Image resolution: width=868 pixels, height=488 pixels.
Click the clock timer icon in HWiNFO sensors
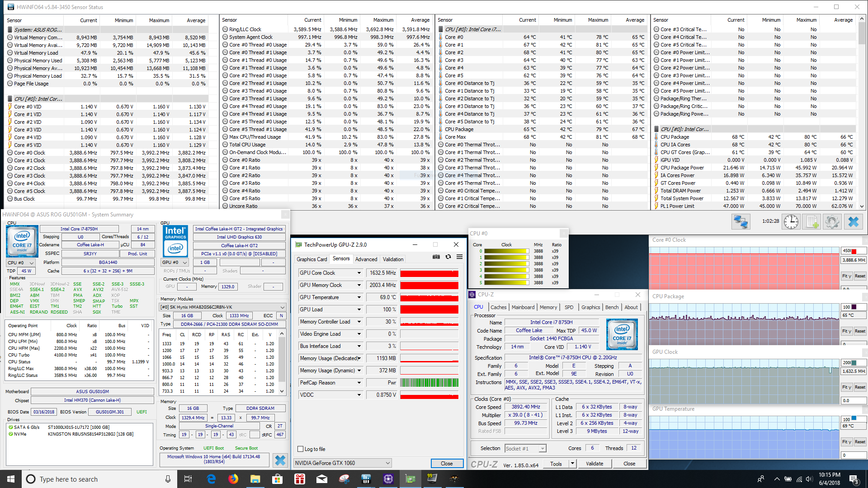pyautogui.click(x=791, y=222)
